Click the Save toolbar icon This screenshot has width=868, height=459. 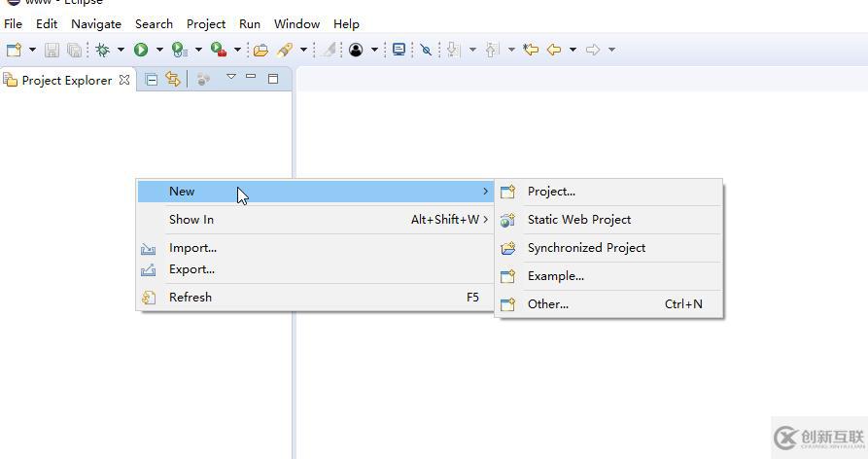(x=52, y=50)
